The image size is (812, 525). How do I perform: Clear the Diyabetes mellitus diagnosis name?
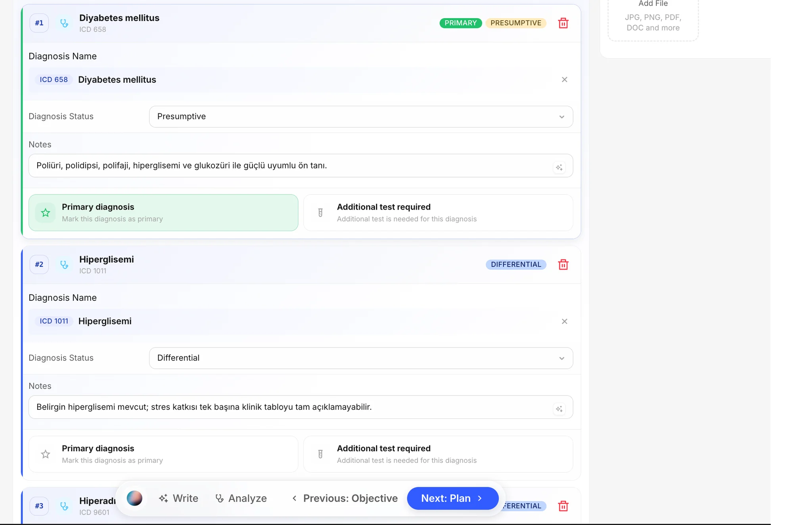click(564, 80)
